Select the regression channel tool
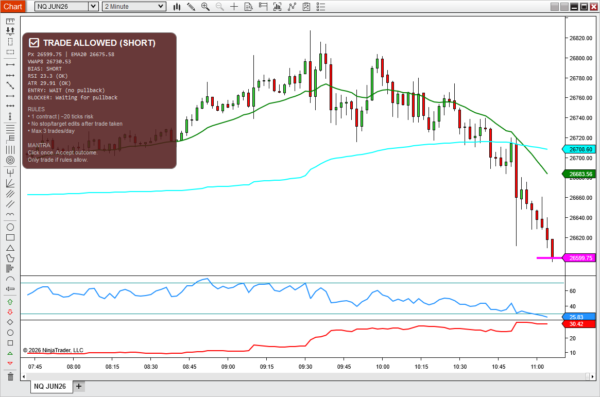Image resolution: width=600 pixels, height=397 pixels. pos(10,194)
